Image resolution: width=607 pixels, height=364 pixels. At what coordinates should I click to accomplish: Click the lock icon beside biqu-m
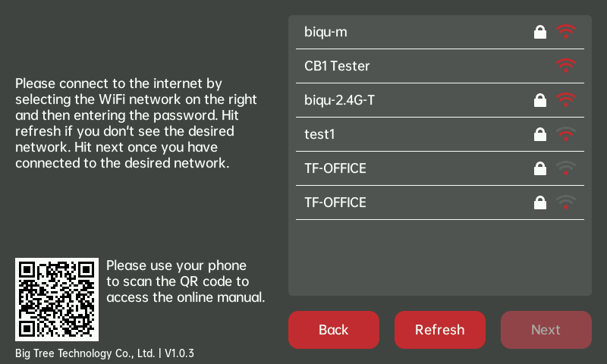point(540,32)
